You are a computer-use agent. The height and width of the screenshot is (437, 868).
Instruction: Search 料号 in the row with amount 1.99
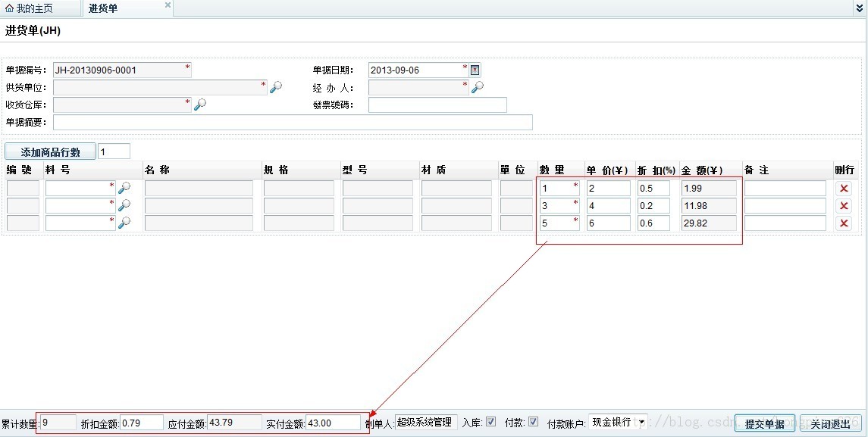coord(124,189)
